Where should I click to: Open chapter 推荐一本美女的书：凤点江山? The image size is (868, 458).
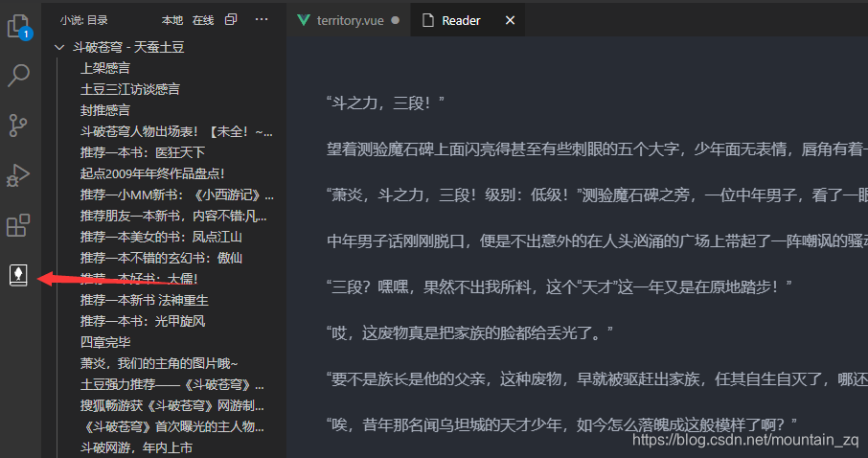(161, 237)
